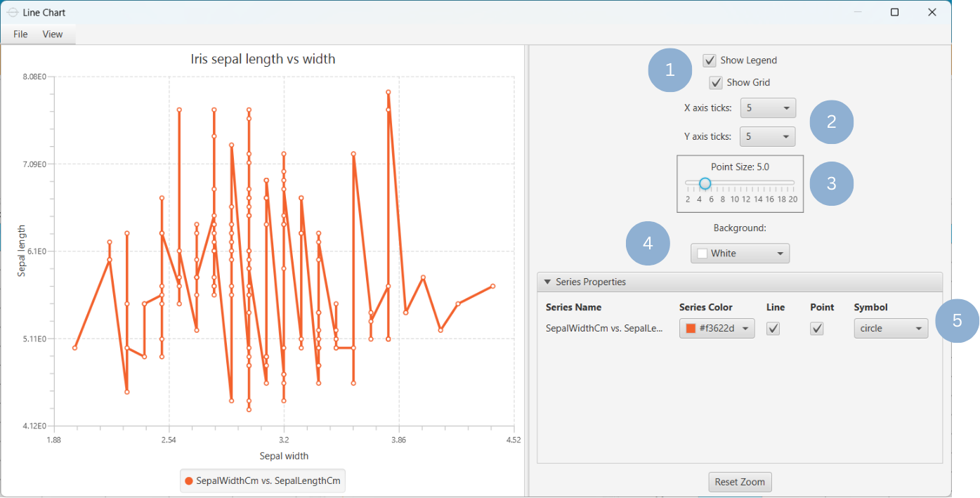Click the white swatch in Background selector
The width and height of the screenshot is (980, 498).
pos(702,253)
